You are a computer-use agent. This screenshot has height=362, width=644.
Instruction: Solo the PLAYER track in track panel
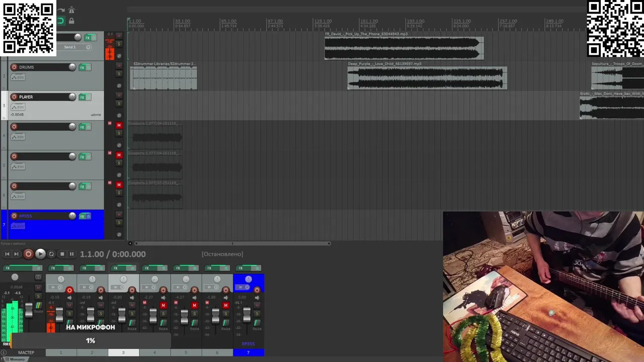click(119, 104)
